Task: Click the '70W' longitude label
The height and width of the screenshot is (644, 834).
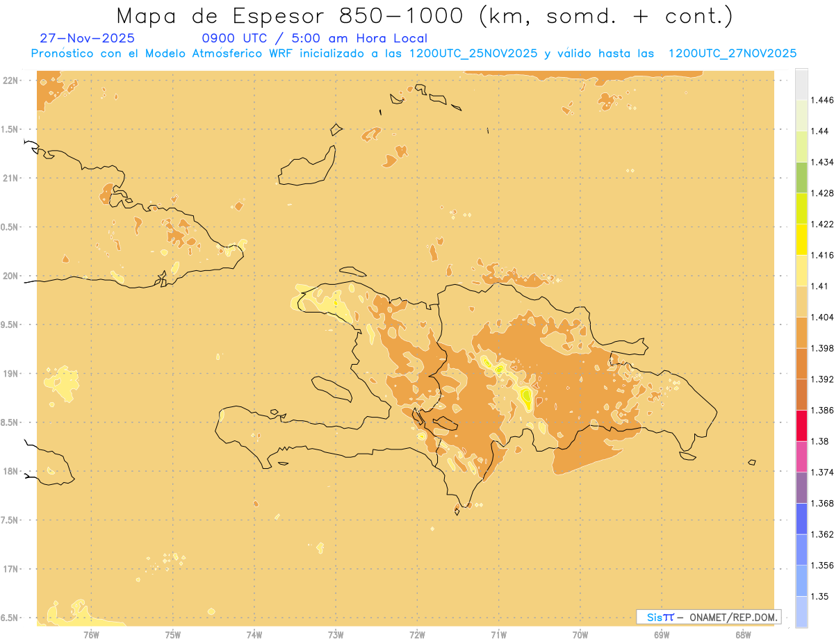Action: (x=580, y=635)
